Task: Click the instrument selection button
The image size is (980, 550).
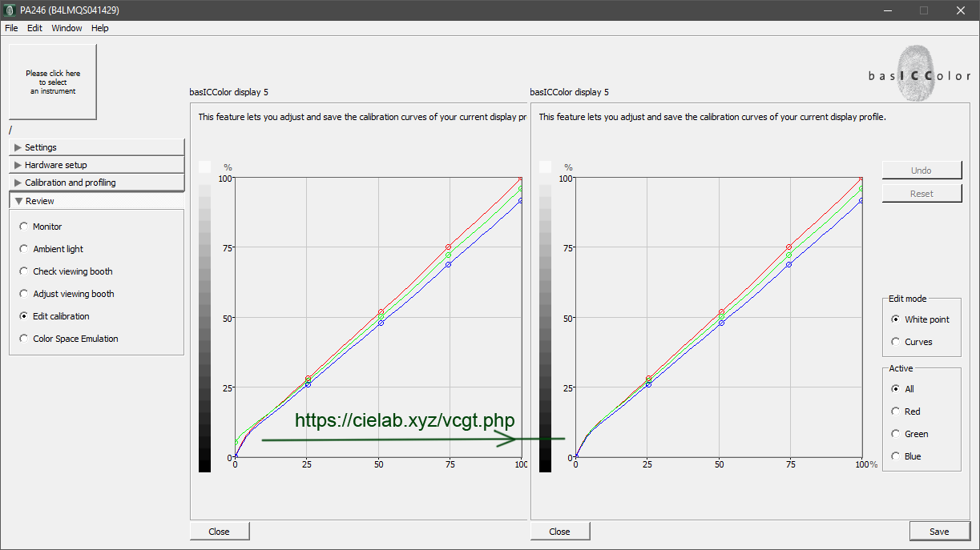Action: click(x=52, y=82)
